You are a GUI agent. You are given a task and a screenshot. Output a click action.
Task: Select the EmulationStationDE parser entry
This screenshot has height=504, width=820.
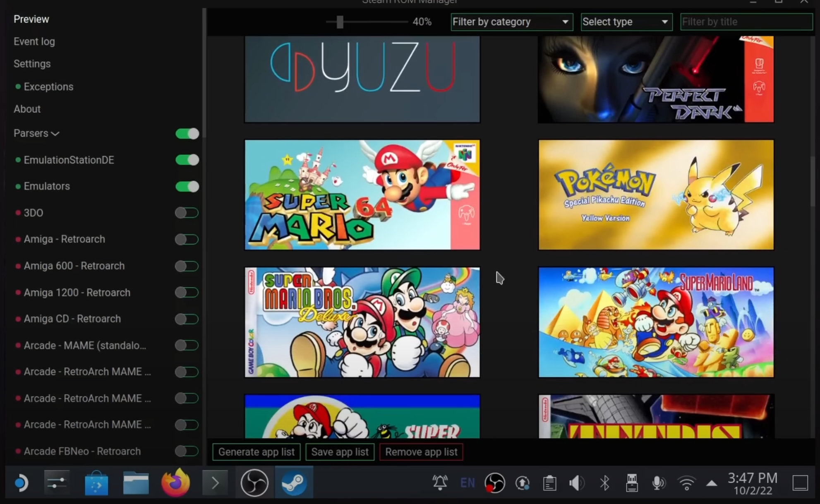[69, 160]
